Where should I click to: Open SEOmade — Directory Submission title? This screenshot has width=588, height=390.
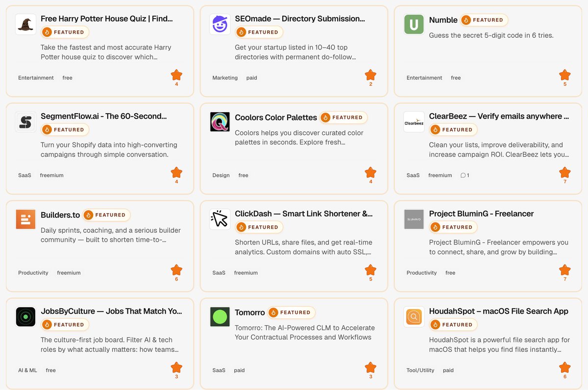tap(300, 19)
